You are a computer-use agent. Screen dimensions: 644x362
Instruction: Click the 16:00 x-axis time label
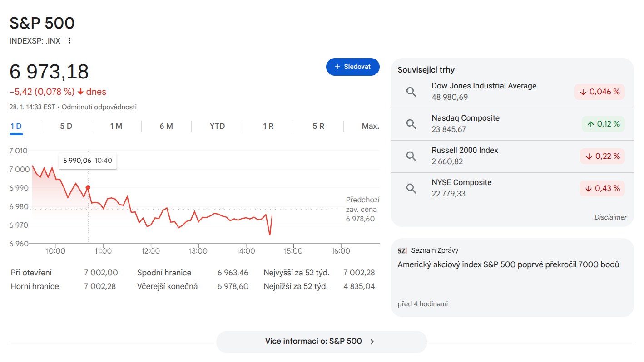(x=341, y=251)
